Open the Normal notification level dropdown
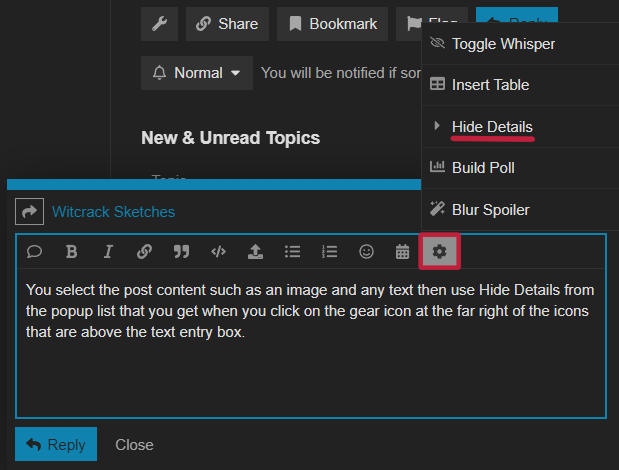619x470 pixels. (197, 73)
